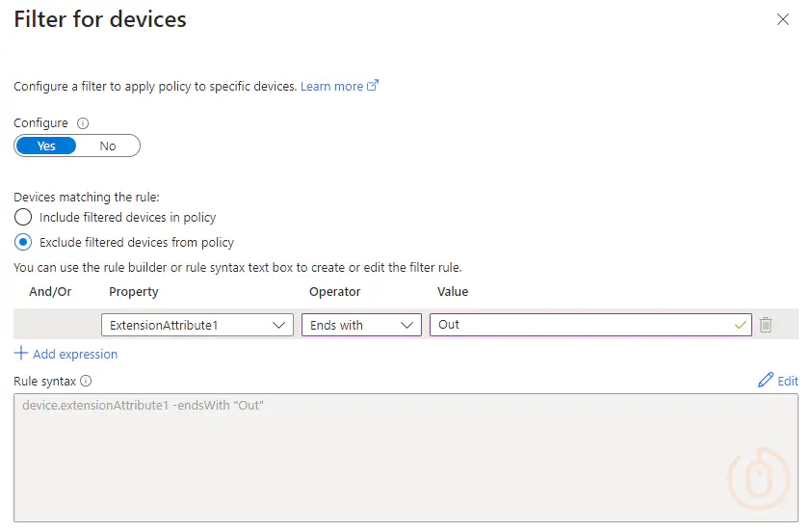The width and height of the screenshot is (812, 532).
Task: Open the ExtensionAttribute1 property dropdown
Action: (x=197, y=325)
